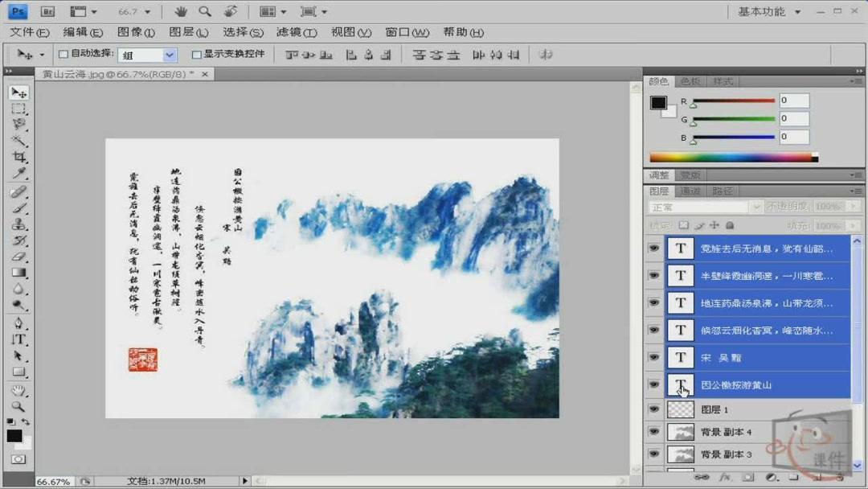Open the zoom level dropdown in application bar
The height and width of the screenshot is (489, 868).
point(145,11)
